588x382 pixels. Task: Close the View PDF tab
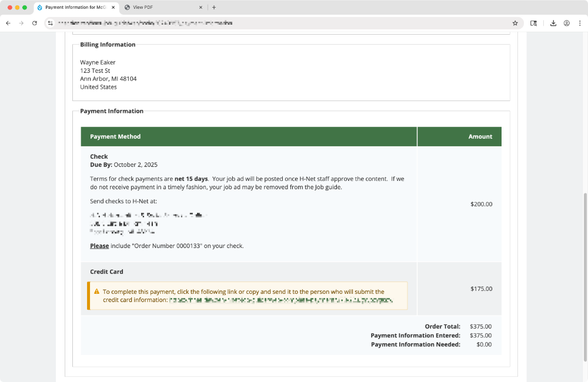tap(201, 8)
